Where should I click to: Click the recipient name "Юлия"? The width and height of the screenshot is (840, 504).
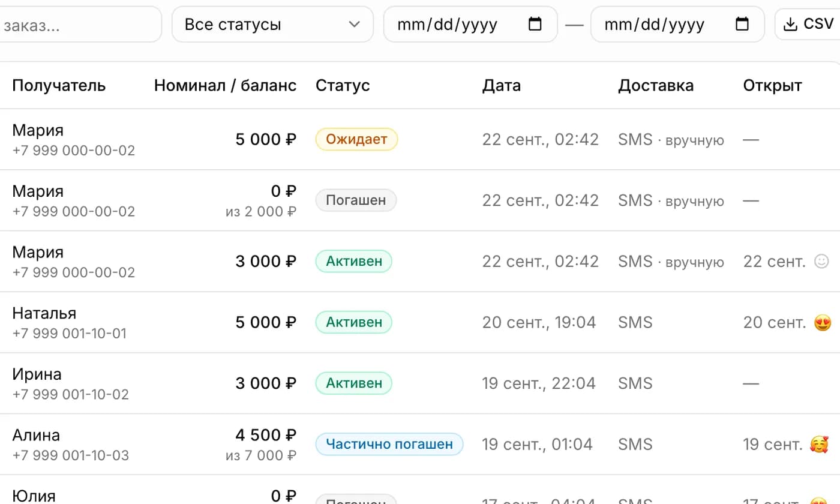click(34, 496)
